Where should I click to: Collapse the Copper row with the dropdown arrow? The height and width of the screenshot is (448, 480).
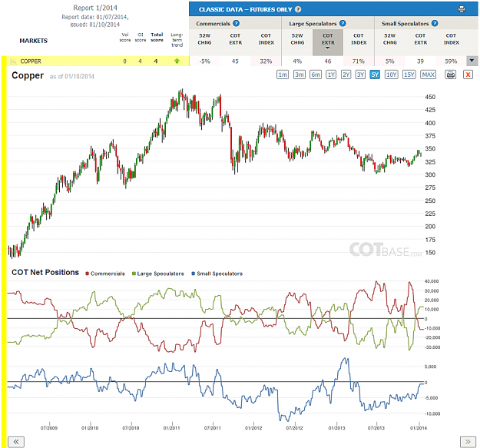click(x=472, y=61)
